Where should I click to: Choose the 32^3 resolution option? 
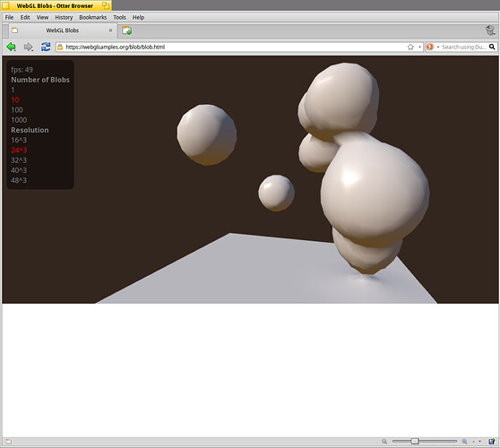coord(19,160)
